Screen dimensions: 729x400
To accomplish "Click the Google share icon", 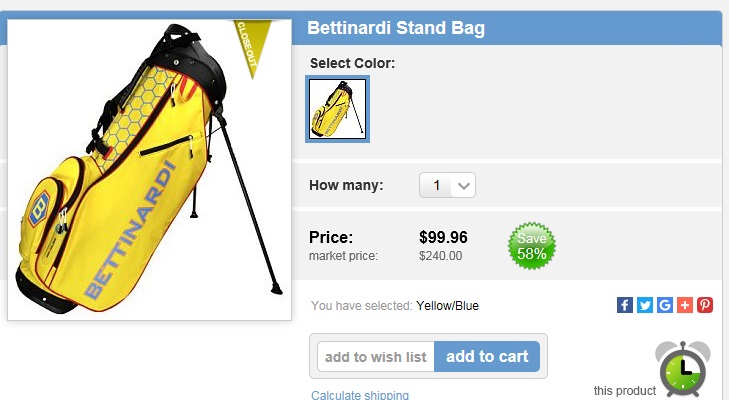I will [x=665, y=305].
